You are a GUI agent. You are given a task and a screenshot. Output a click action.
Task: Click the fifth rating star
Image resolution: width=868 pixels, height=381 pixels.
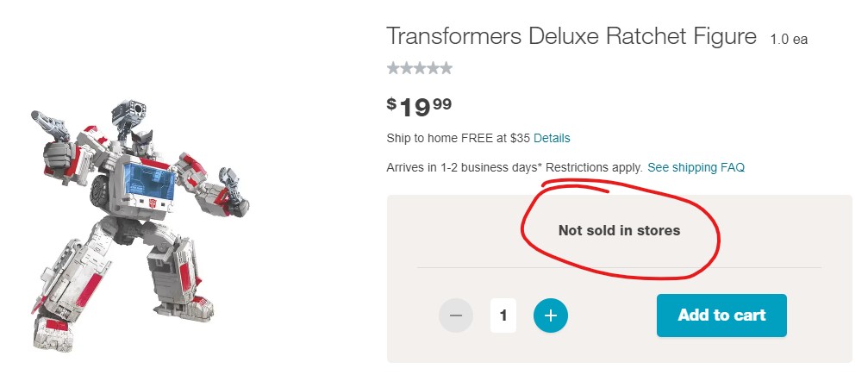[446, 68]
